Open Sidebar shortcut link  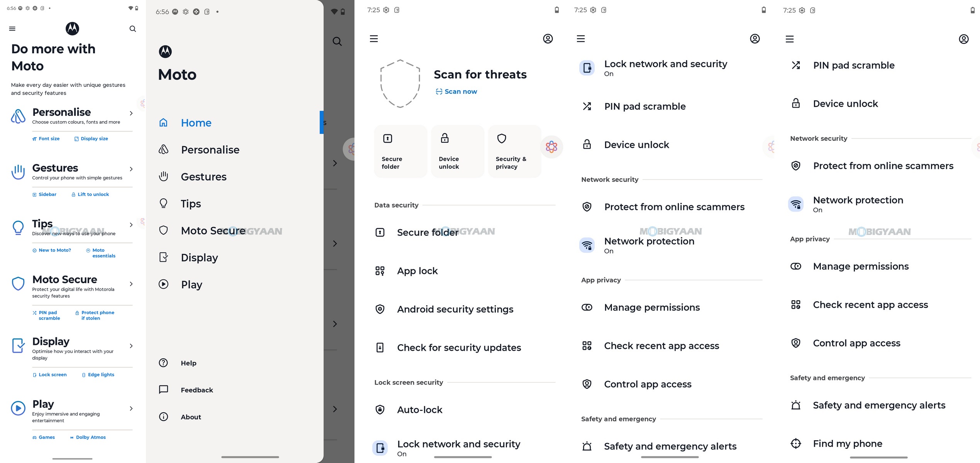pyautogui.click(x=44, y=194)
